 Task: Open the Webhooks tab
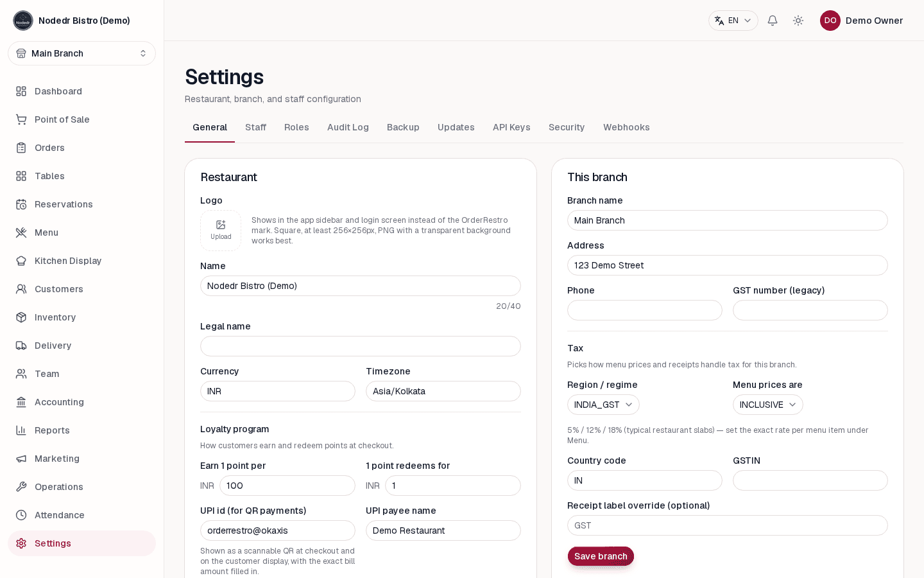[x=626, y=127]
